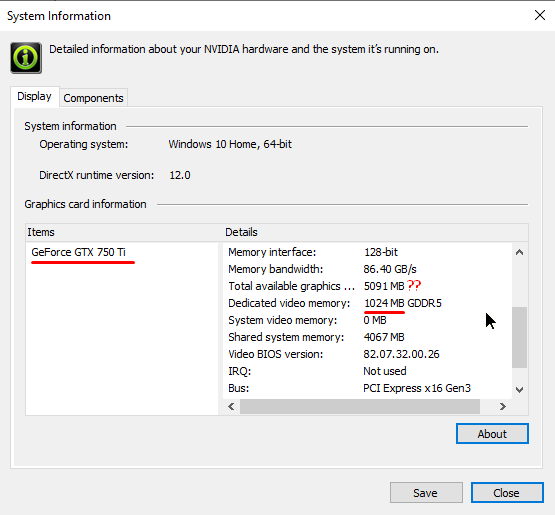Screen dimensions: 555x515
Task: Click the Details column header
Action: click(x=376, y=232)
